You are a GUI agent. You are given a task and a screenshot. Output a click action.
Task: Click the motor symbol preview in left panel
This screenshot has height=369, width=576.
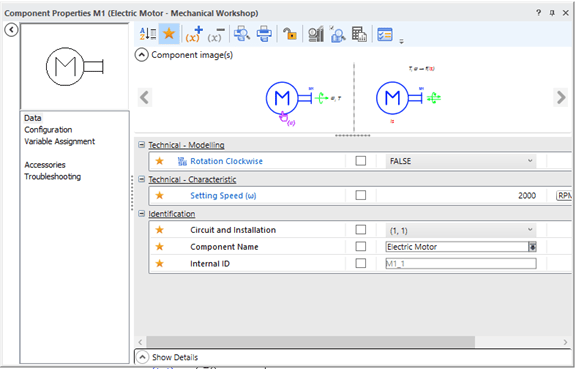pyautogui.click(x=75, y=67)
